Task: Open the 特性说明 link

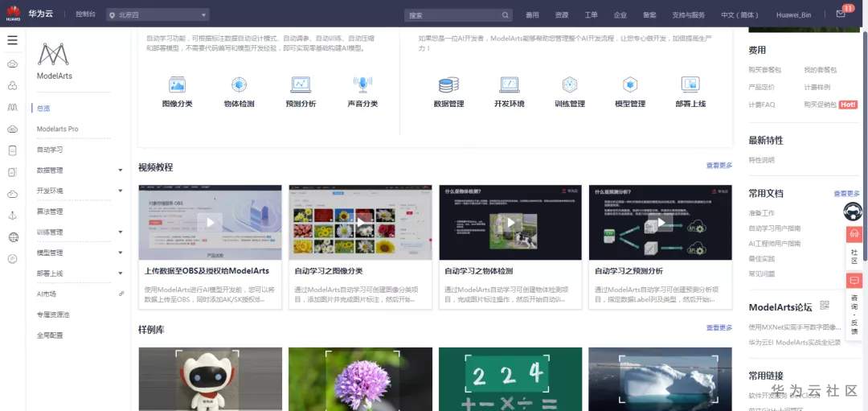Action: coord(761,160)
